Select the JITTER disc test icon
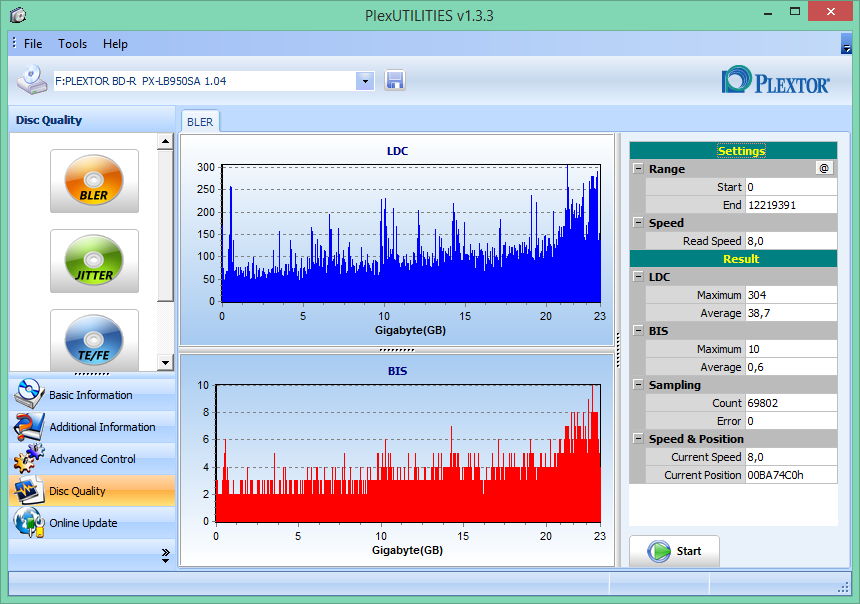 pos(94,261)
